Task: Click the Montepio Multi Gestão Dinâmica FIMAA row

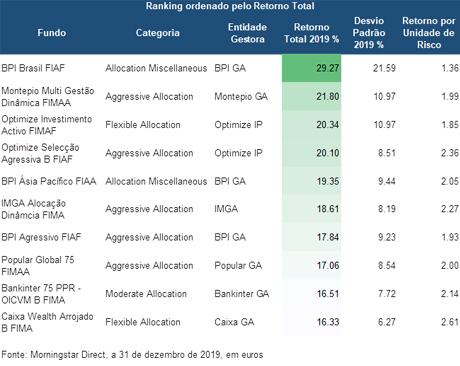Action: click(230, 96)
